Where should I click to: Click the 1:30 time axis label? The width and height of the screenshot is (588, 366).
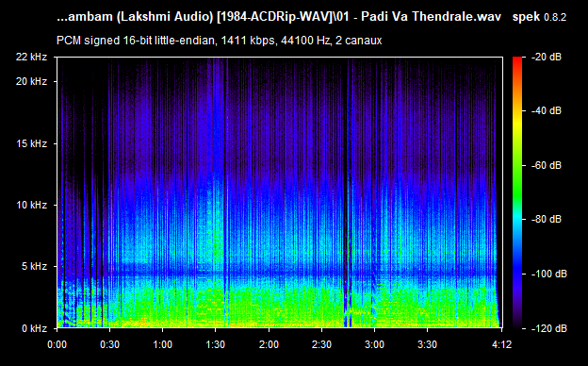pos(215,344)
